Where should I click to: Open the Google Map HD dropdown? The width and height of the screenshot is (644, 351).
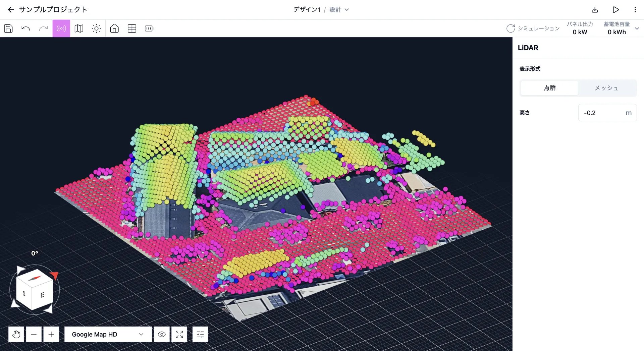tap(108, 334)
